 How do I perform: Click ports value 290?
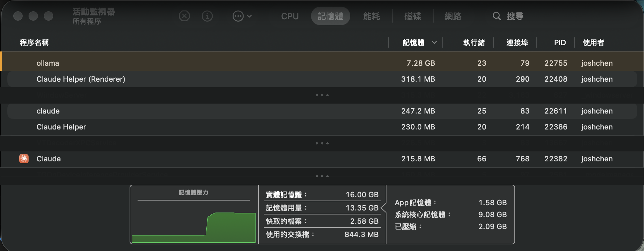pyautogui.click(x=522, y=79)
